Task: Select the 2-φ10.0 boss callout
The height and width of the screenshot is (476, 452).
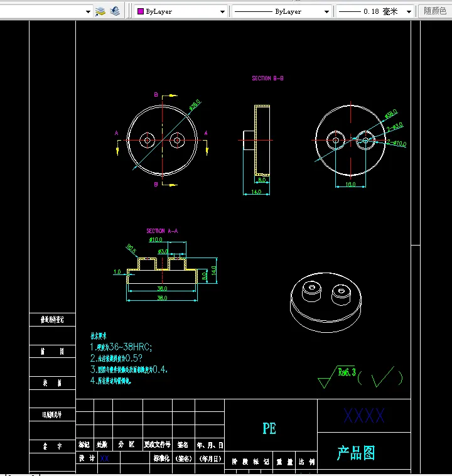Action: click(397, 143)
